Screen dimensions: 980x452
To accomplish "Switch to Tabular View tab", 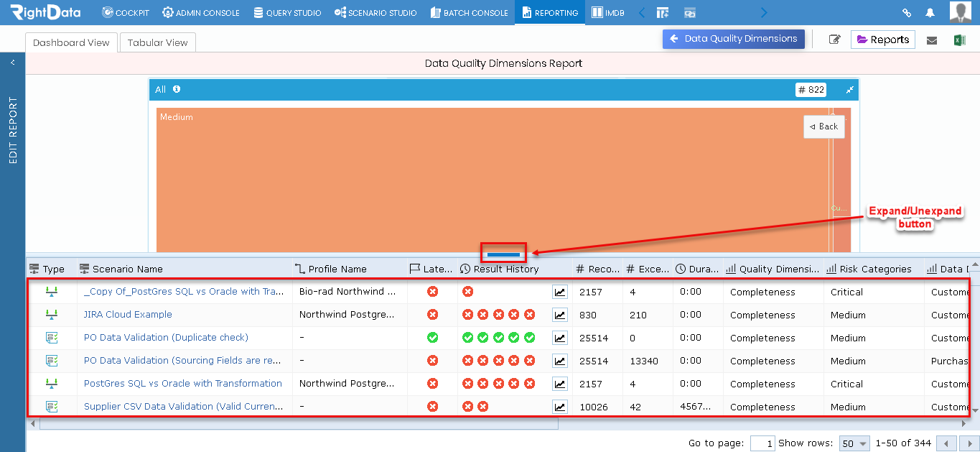I will (157, 42).
